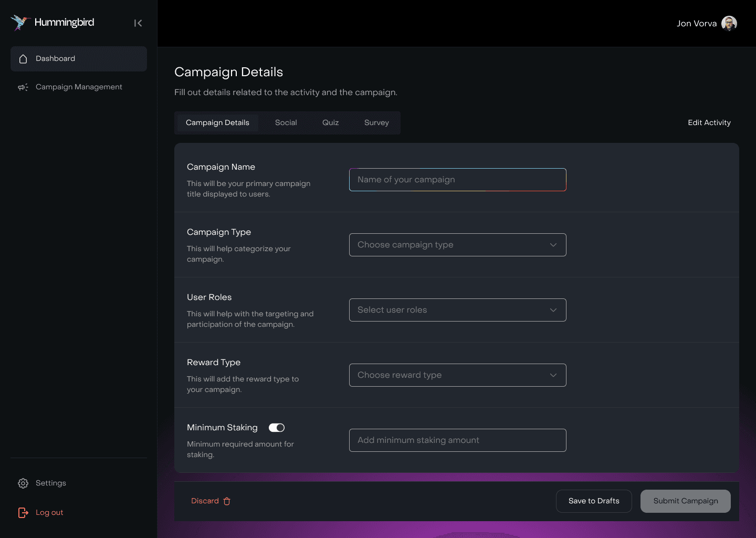
Task: Switch to the Social tab
Action: click(x=286, y=123)
